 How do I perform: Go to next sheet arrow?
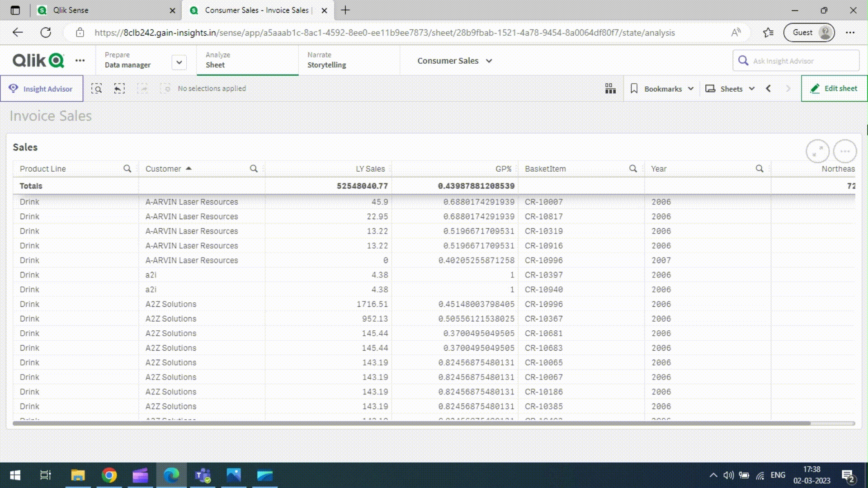click(788, 89)
